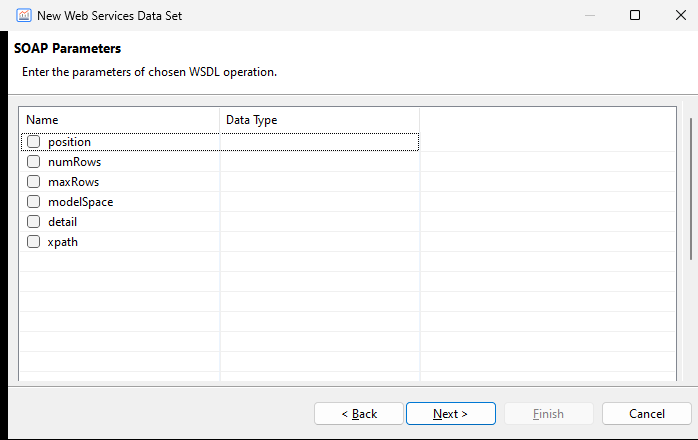Select the modelSpace row label
698x440 pixels.
pyautogui.click(x=81, y=202)
